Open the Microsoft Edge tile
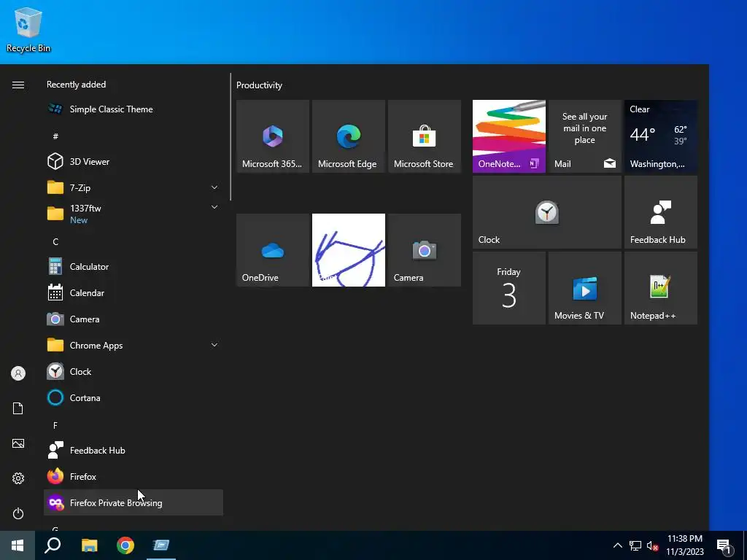The width and height of the screenshot is (747, 560). pyautogui.click(x=348, y=136)
